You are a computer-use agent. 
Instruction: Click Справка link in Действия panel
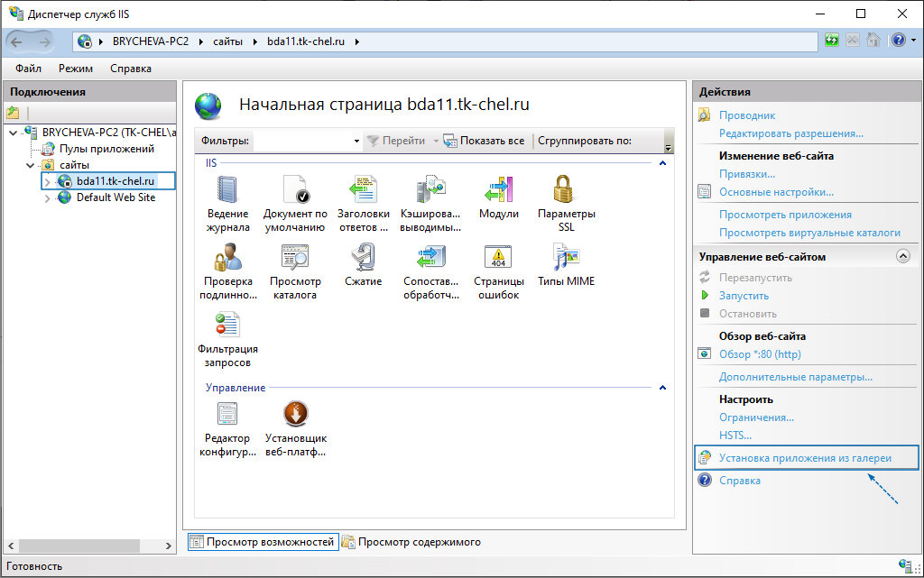[740, 481]
